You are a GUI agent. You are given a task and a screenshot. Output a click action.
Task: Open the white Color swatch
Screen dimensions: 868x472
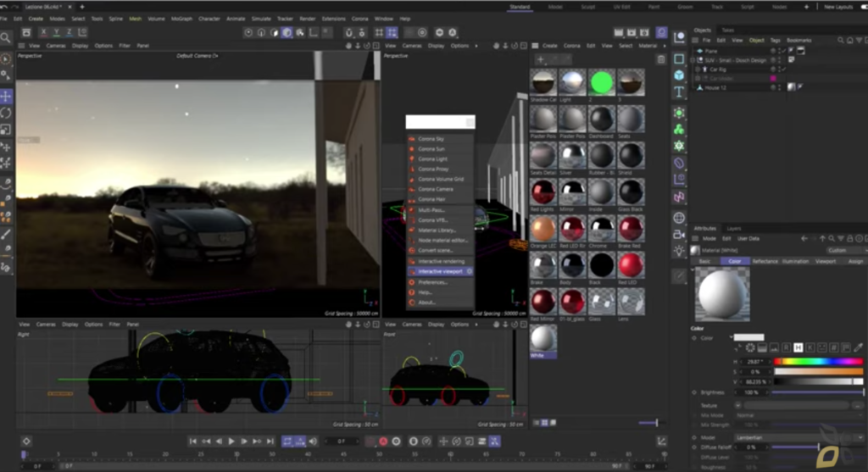click(749, 337)
